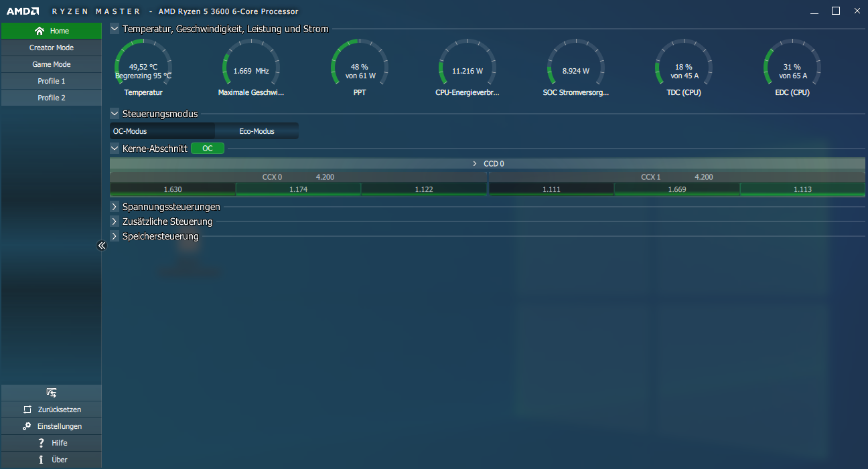868x469 pixels.
Task: Click the Zurücksetzen button label
Action: (x=60, y=409)
